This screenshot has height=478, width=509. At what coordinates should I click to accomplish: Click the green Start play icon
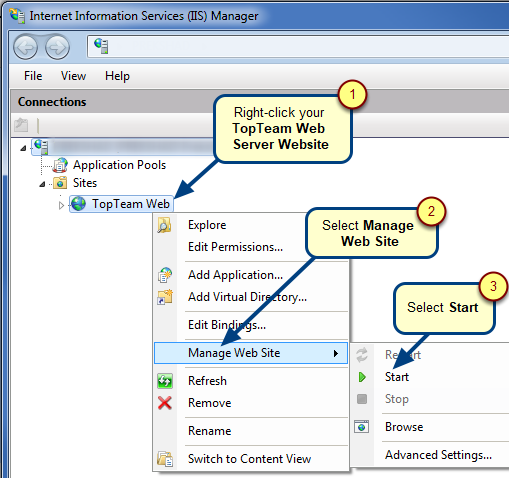point(362,377)
